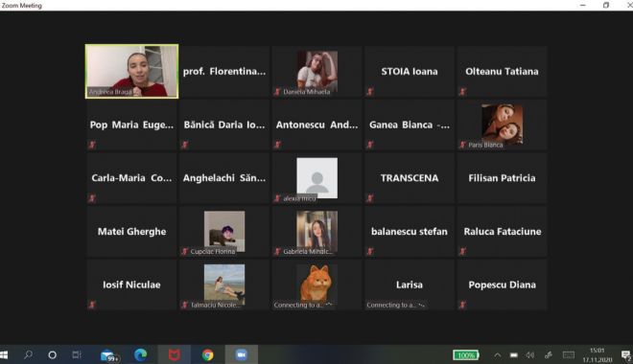Click the Iosif Niculae participant tile
633x364 pixels.
132,284
